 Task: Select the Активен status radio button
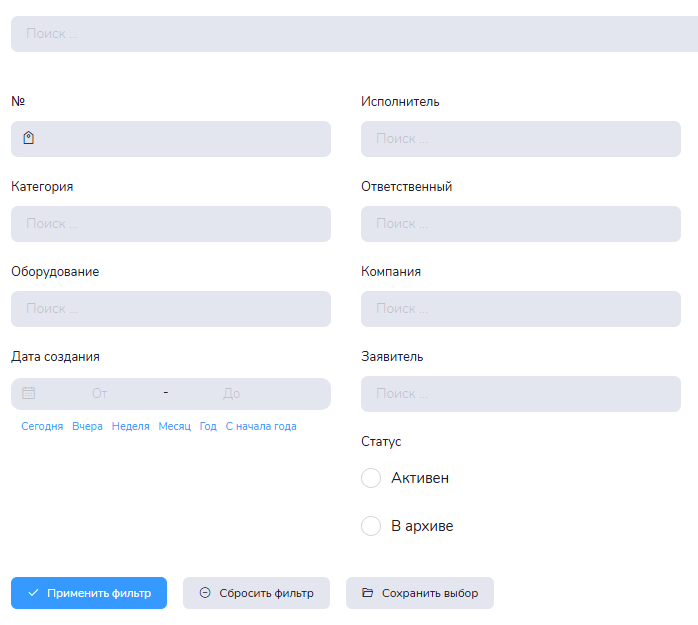tap(371, 478)
